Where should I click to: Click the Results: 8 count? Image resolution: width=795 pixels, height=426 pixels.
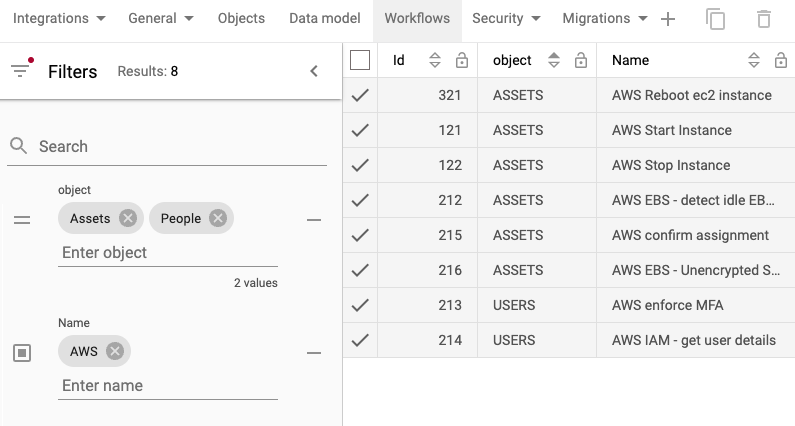(148, 72)
